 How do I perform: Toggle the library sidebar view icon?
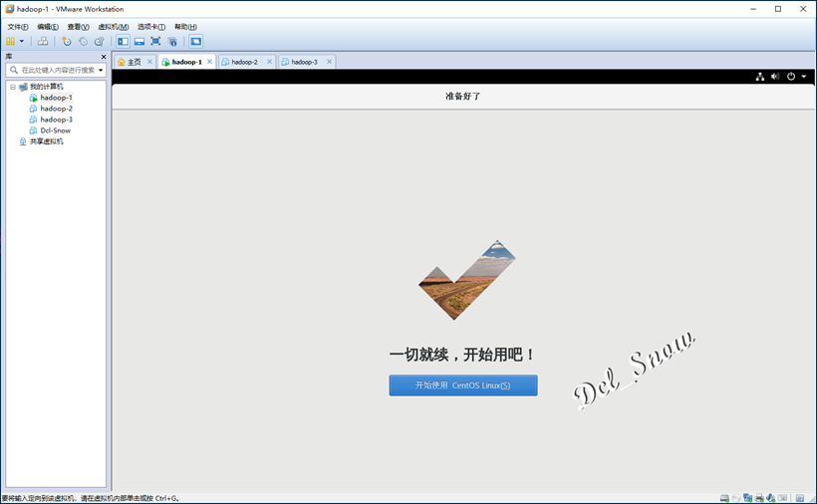123,41
